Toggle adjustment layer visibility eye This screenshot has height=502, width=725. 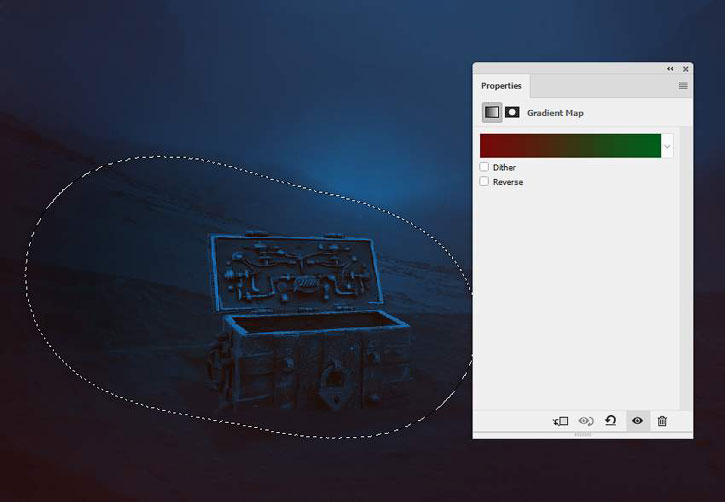638,421
